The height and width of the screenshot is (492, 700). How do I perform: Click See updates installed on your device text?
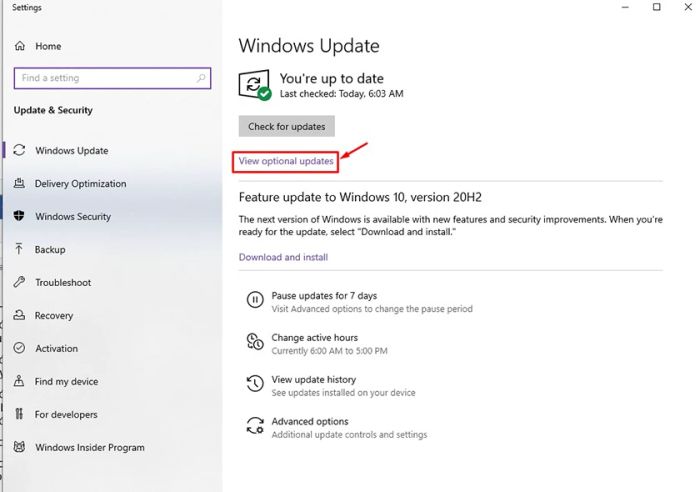coord(343,393)
